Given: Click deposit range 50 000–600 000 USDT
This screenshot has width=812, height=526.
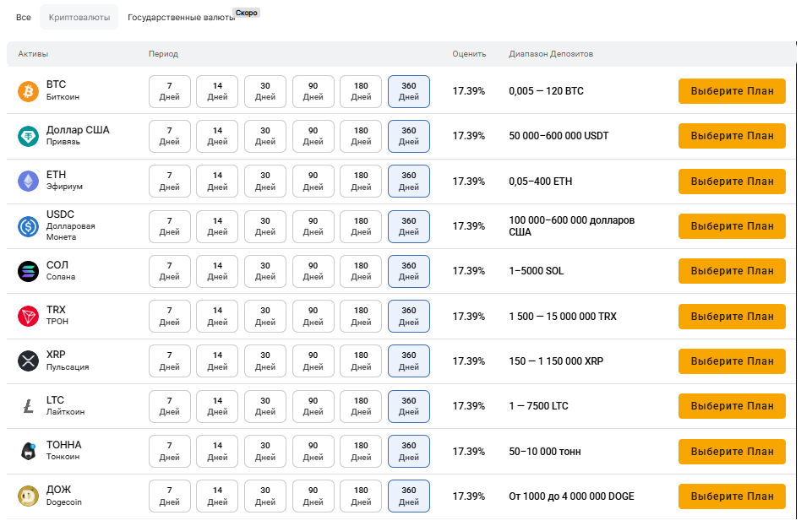Looking at the screenshot, I should pyautogui.click(x=559, y=136).
